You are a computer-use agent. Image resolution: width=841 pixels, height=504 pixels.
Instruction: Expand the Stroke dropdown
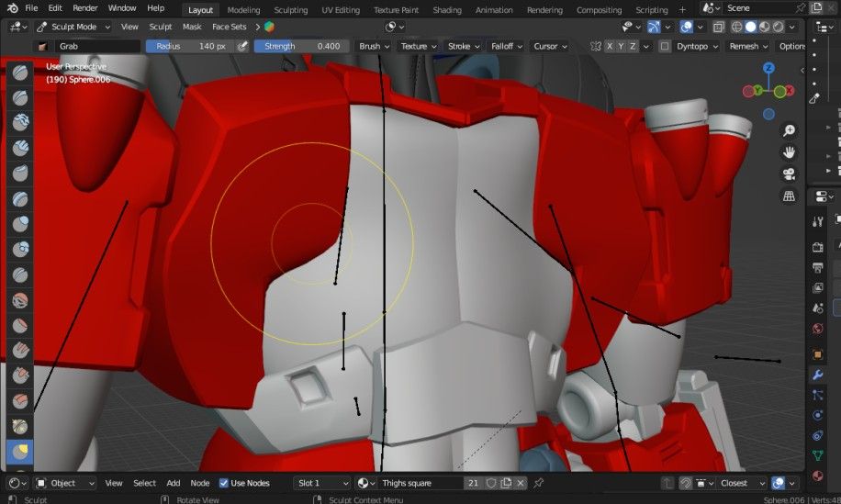(x=464, y=46)
